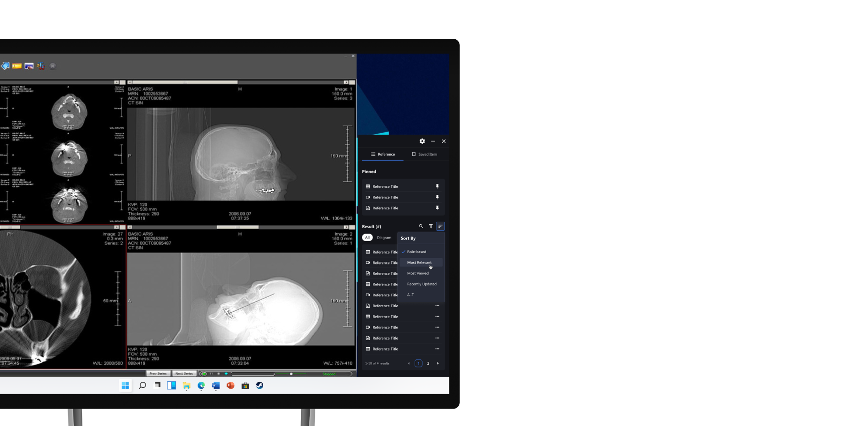Choose Most Viewed sort option
Screen dimensions: 868x426
point(421,273)
